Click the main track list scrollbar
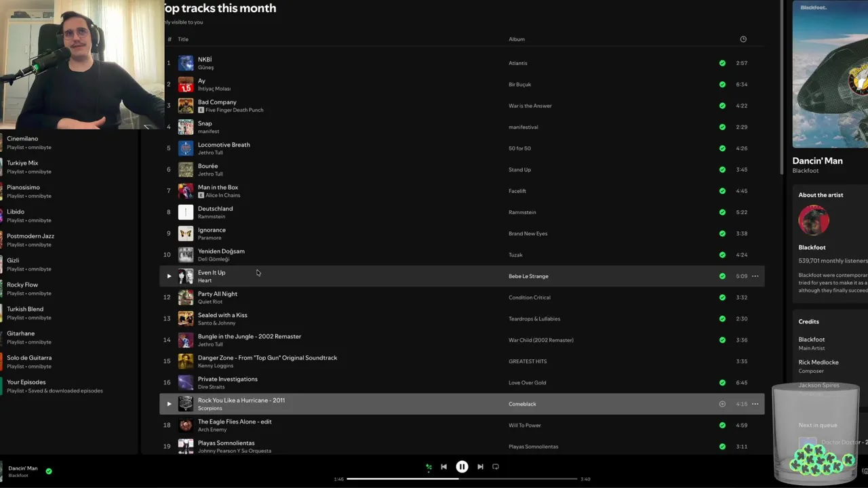 (x=783, y=88)
